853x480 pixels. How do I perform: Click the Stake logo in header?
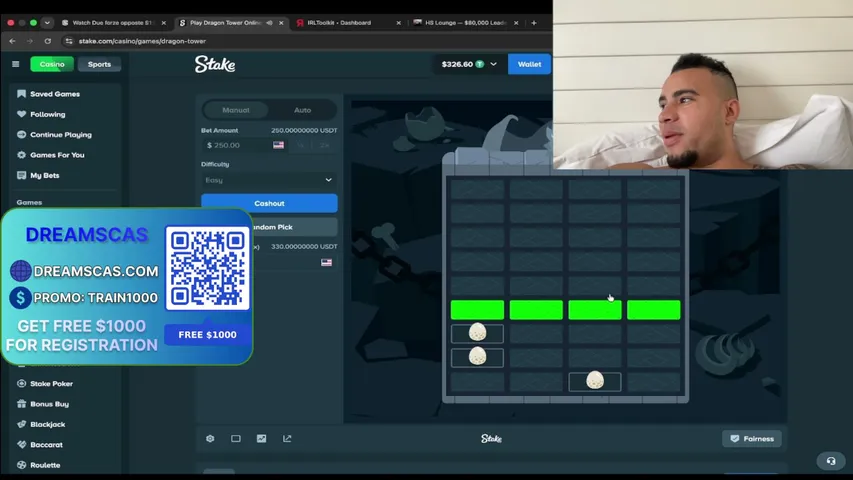click(215, 64)
